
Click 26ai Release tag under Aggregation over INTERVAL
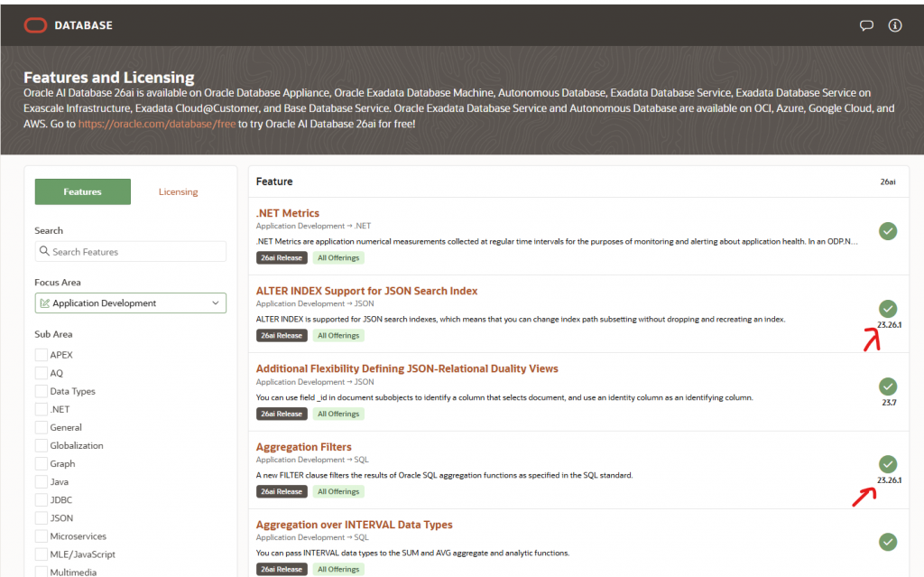[282, 570]
